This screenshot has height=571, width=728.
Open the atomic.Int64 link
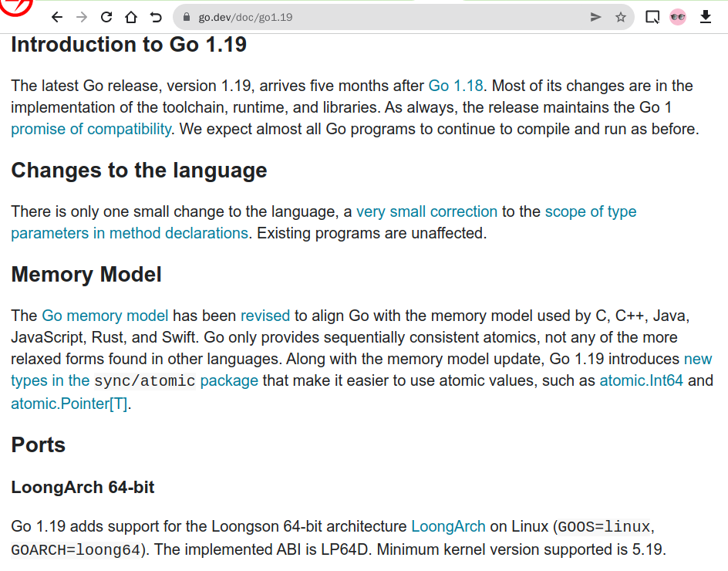(641, 380)
